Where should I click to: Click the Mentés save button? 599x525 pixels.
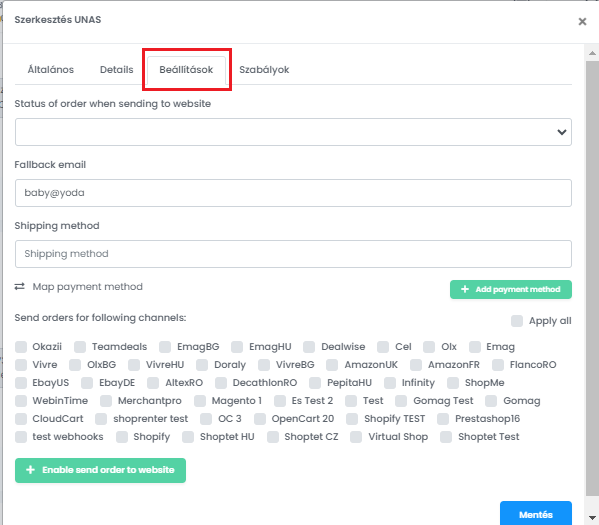[536, 514]
